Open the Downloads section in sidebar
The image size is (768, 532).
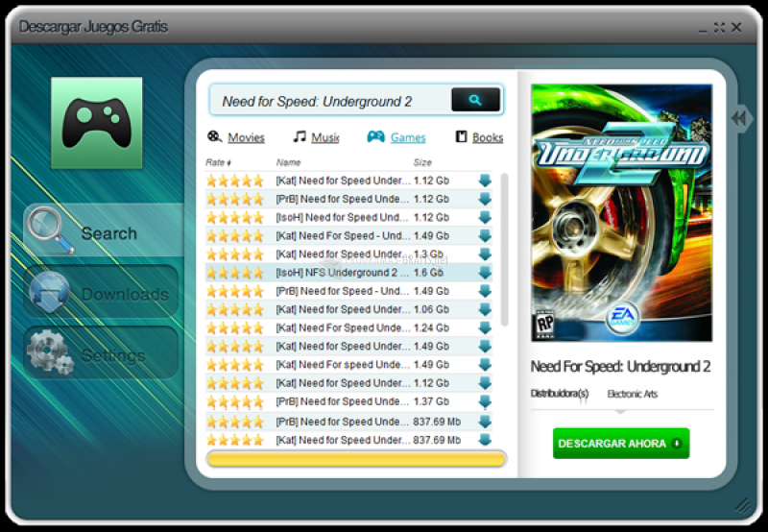(101, 293)
